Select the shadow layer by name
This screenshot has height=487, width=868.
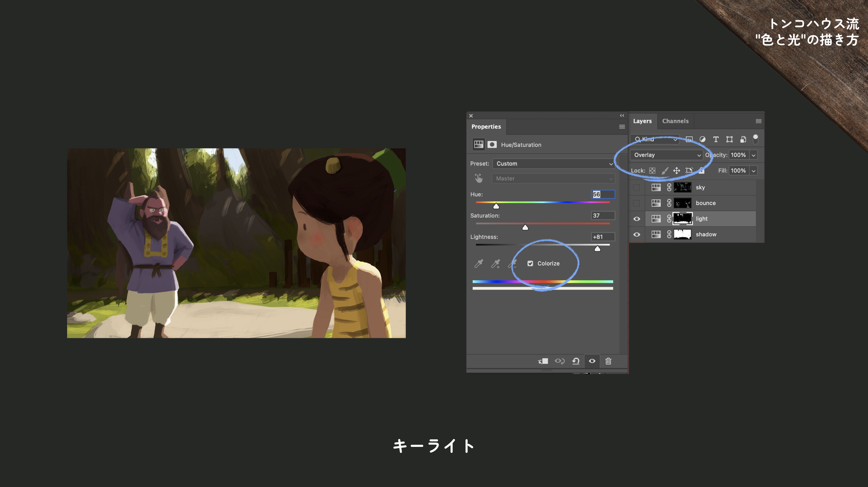coord(706,234)
